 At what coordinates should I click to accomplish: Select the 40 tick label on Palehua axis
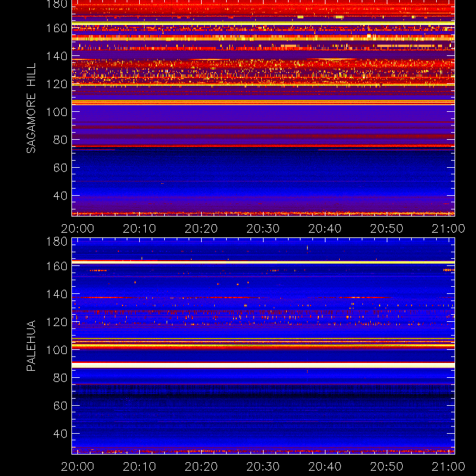coord(60,434)
